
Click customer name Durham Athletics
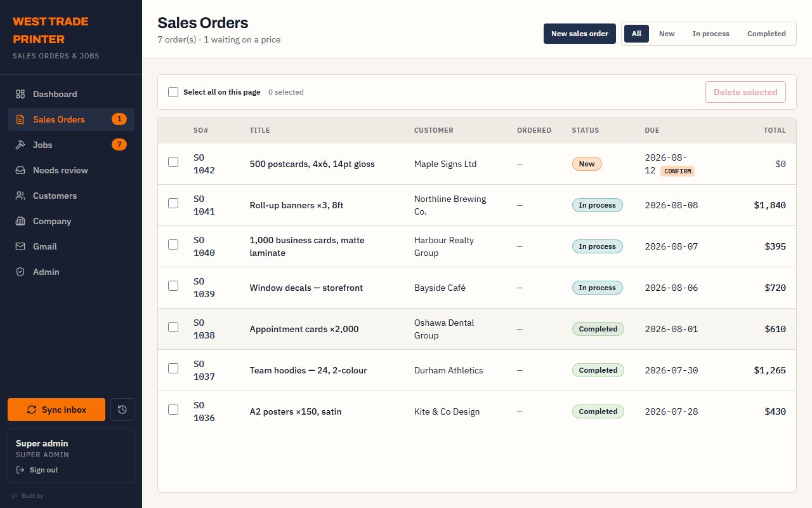pos(449,370)
